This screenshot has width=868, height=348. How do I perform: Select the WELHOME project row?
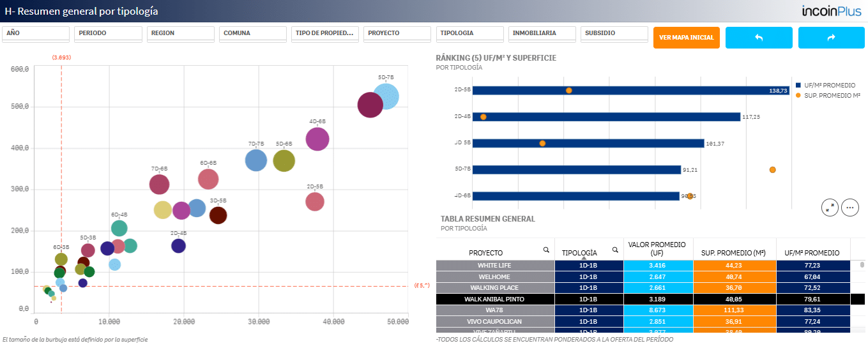[x=495, y=276]
